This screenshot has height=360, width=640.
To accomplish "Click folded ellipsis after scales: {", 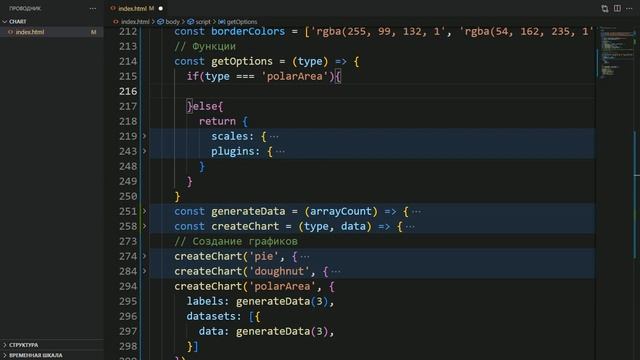I will click(274, 136).
